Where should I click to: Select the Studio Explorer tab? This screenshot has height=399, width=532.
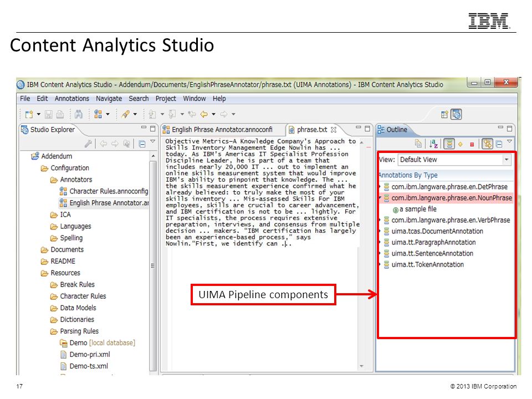click(x=48, y=130)
